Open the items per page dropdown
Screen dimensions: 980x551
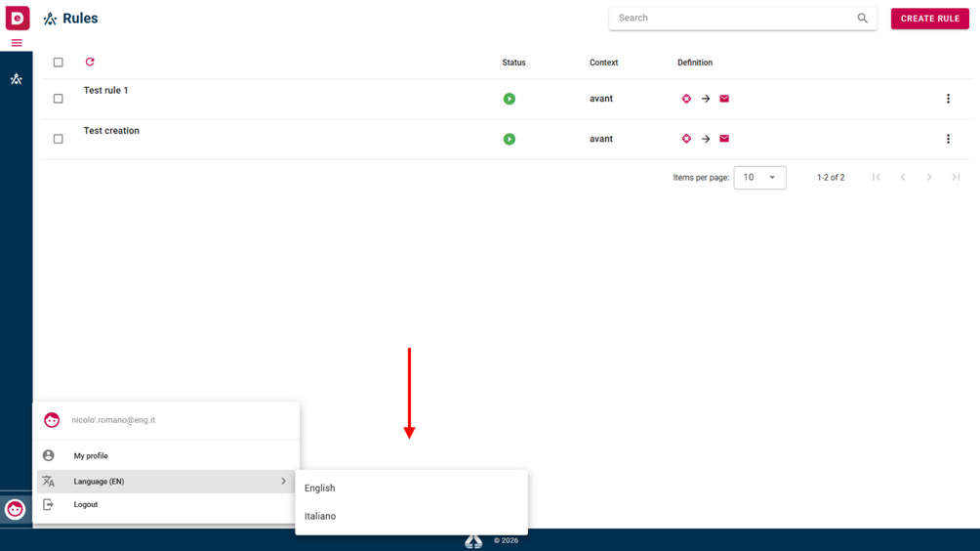coord(760,178)
